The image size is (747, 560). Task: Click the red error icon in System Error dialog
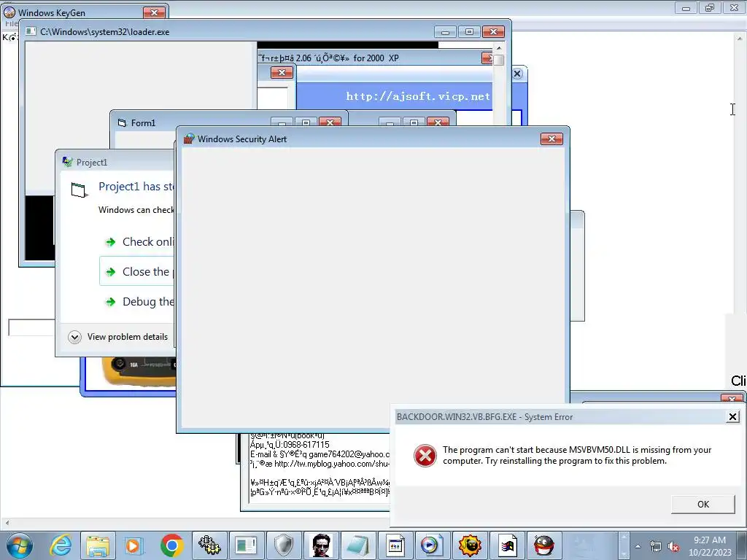pos(425,456)
